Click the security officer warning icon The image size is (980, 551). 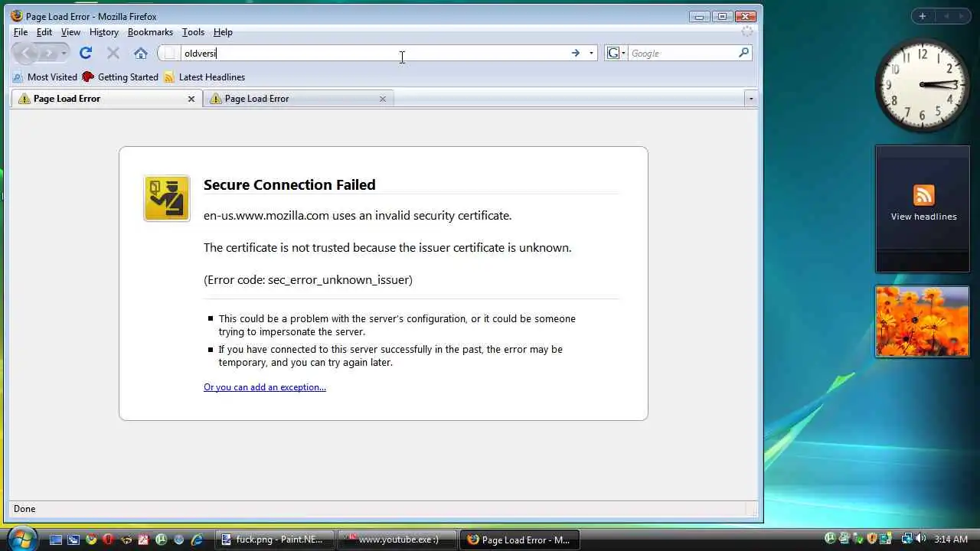[x=167, y=198]
